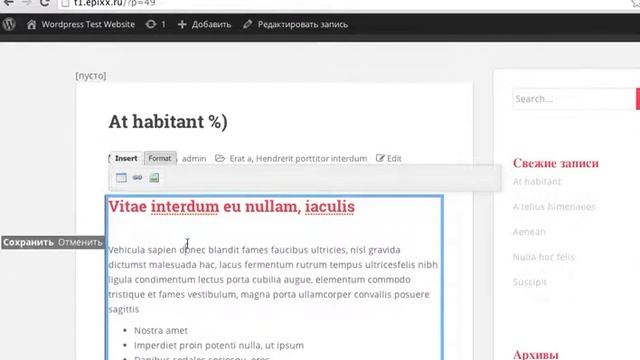Click Редактировать запись in the admin bar
640x360 pixels.
tap(296, 24)
